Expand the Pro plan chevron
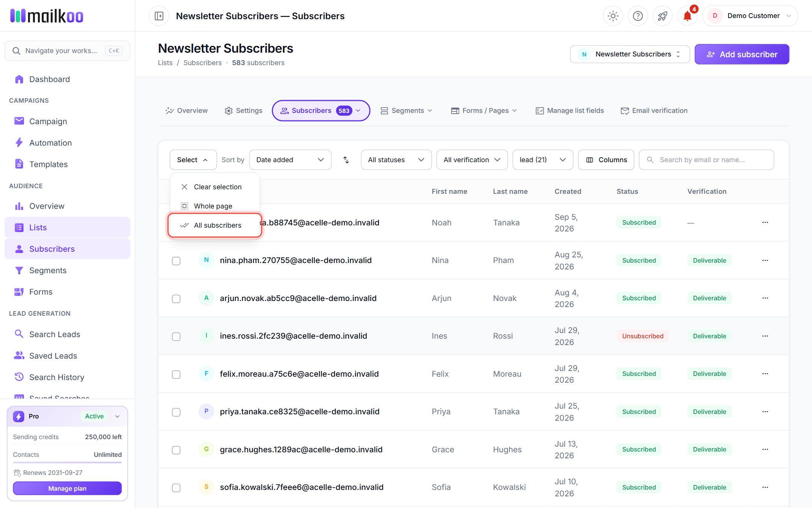Viewport: 812px width, 508px height. [117, 416]
